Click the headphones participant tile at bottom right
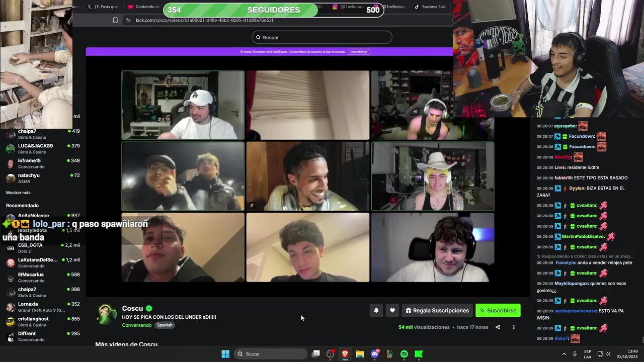Viewport: 644px width, 362px height. 433,247
